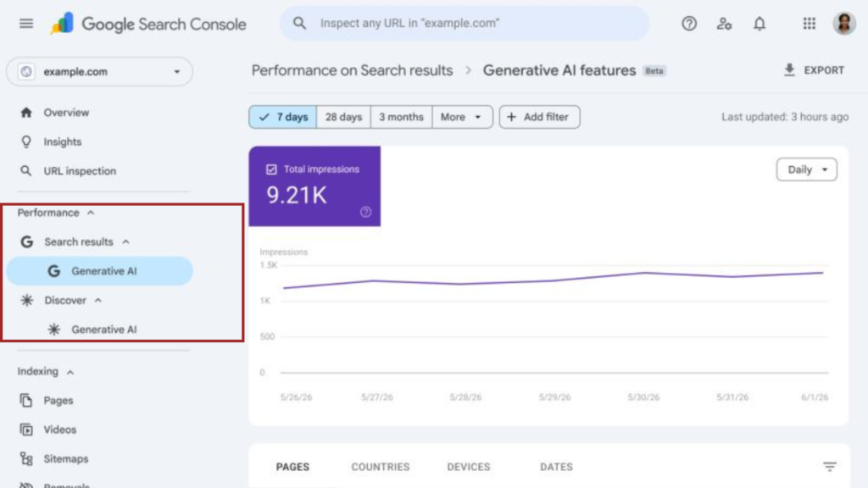Image resolution: width=868 pixels, height=488 pixels.
Task: Open the hamburger main menu
Action: [26, 23]
